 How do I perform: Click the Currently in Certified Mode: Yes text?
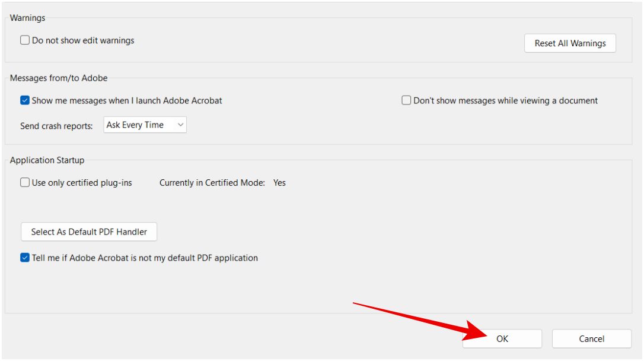[221, 182]
